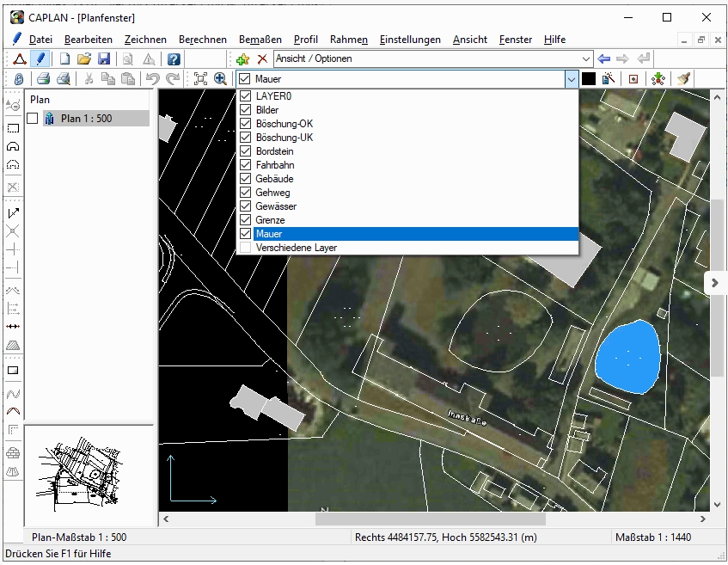Viewport: 728px width, 565px height.
Task: Expand the Ansicht / Optionen dropdown
Action: pyautogui.click(x=586, y=59)
